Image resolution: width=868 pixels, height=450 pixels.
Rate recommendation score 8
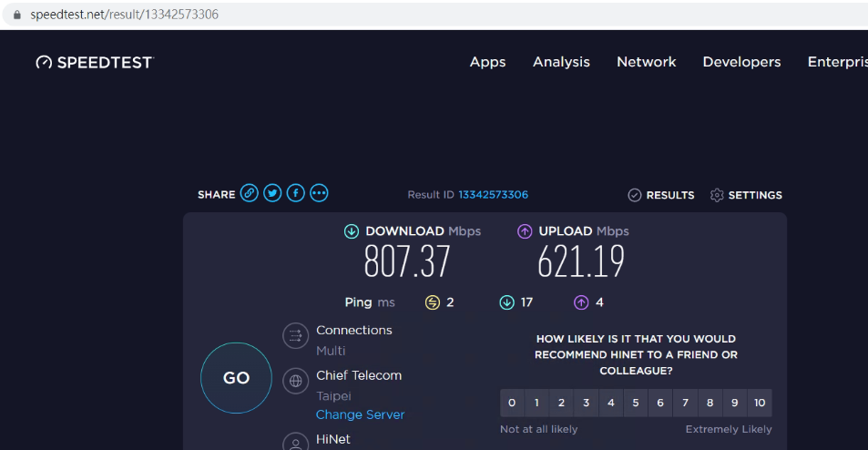pyautogui.click(x=710, y=403)
